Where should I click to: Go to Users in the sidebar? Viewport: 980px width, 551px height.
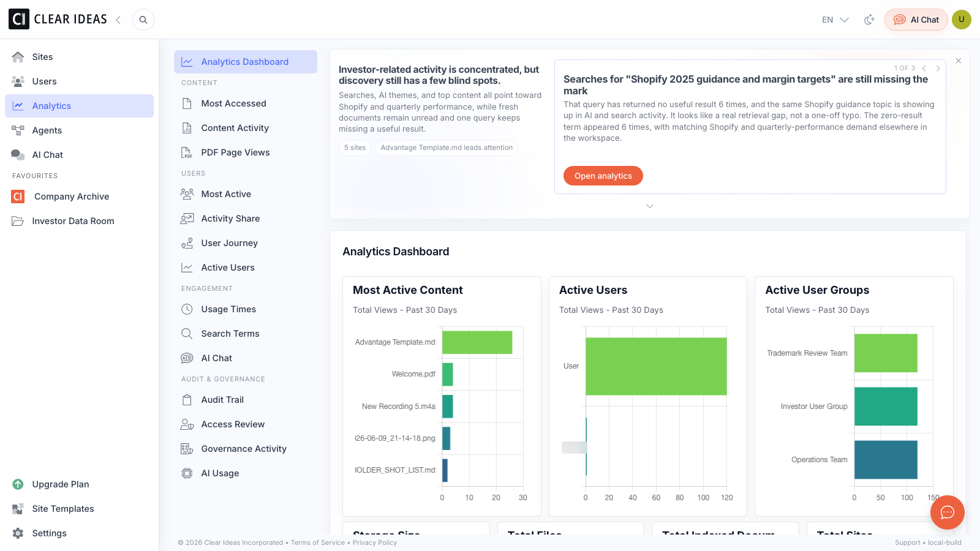pos(79,81)
